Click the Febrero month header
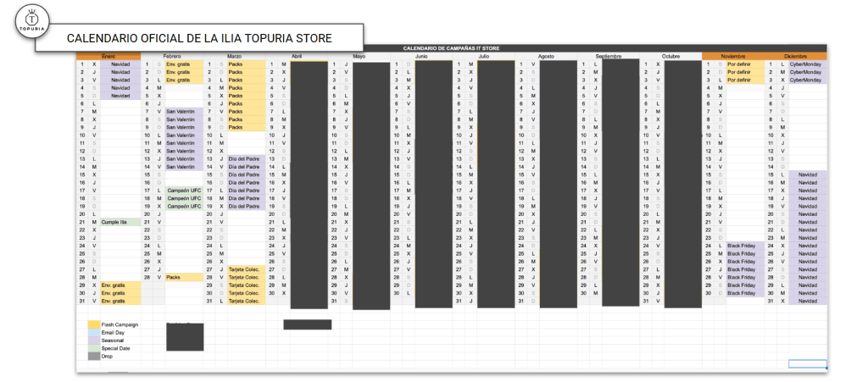The image size is (868, 382). coord(172,56)
